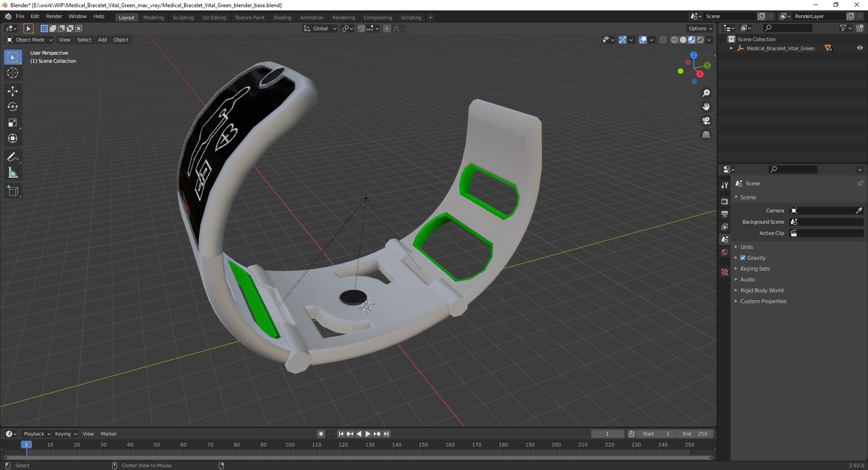
Task: Open the Render menu
Action: 54,16
